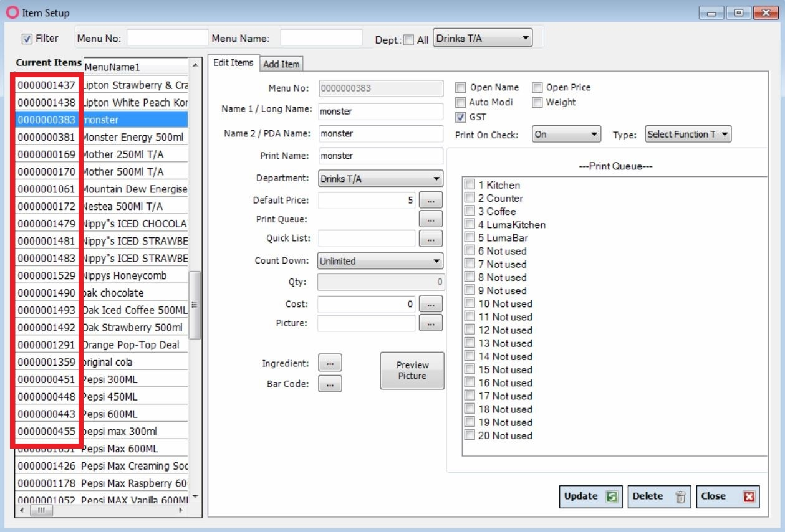This screenshot has height=532, width=785.
Task: Click the Print Name field
Action: click(x=381, y=156)
